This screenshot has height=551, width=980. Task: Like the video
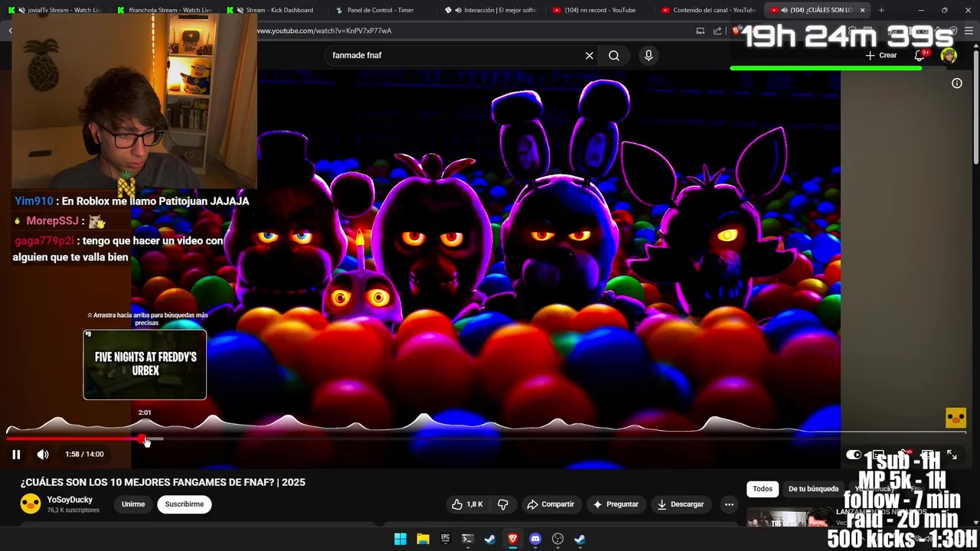(467, 504)
